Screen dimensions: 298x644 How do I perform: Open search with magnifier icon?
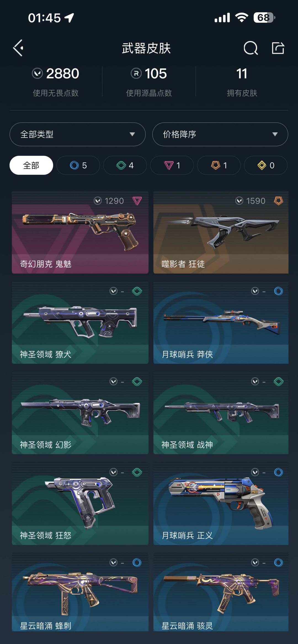[251, 48]
